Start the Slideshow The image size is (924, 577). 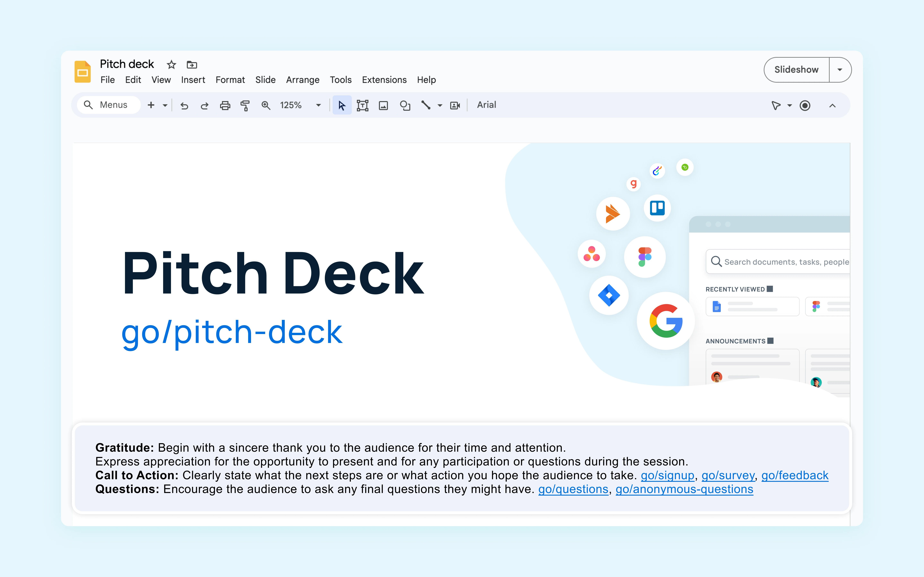(x=796, y=69)
